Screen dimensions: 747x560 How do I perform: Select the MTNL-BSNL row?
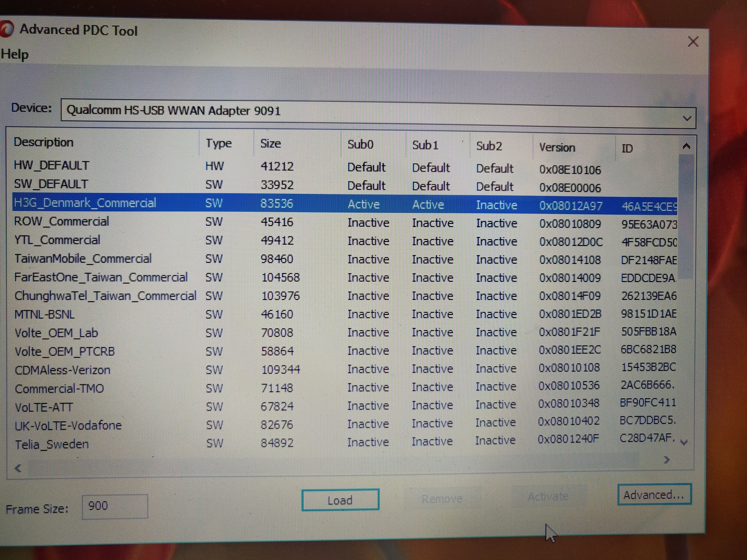(x=345, y=314)
